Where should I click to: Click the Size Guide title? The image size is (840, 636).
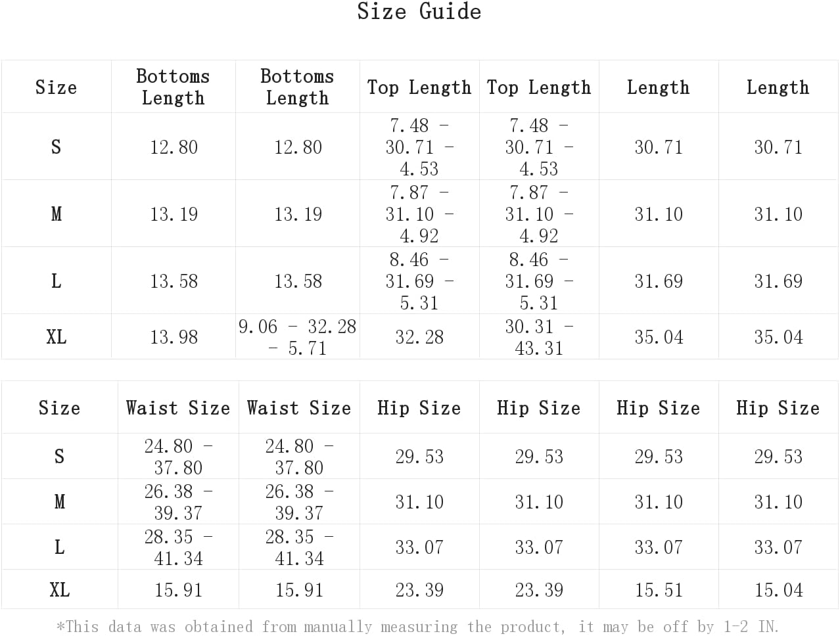pos(419,11)
